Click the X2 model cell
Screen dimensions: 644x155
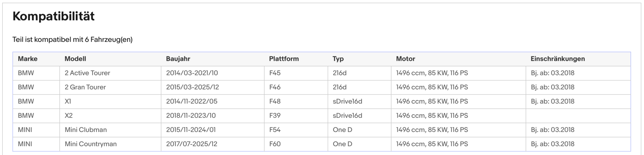[x=110, y=116]
